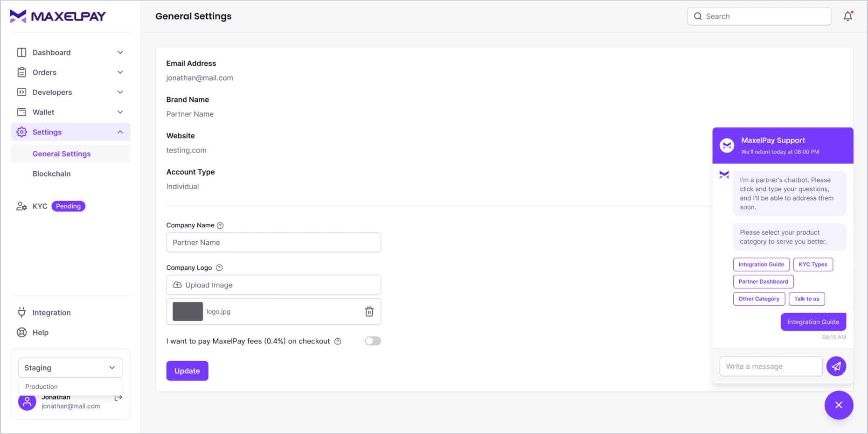Click the Developers code icon
The width and height of the screenshot is (868, 434).
click(21, 92)
